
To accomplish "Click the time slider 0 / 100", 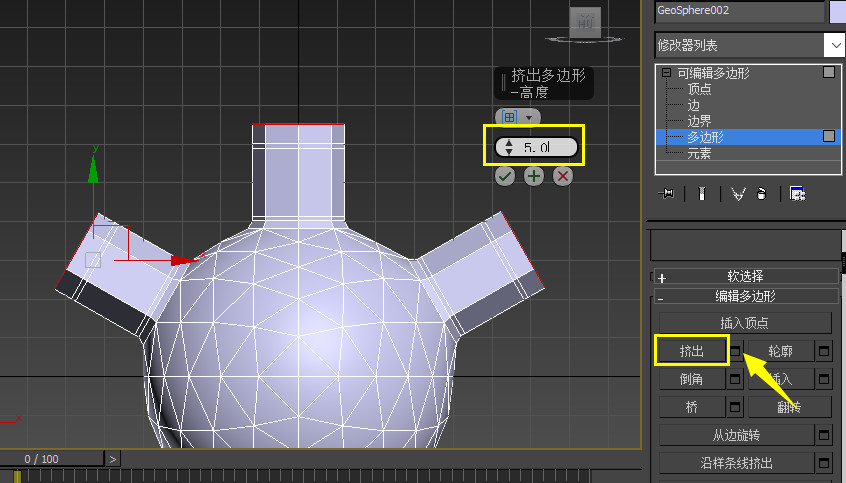I will tap(51, 459).
